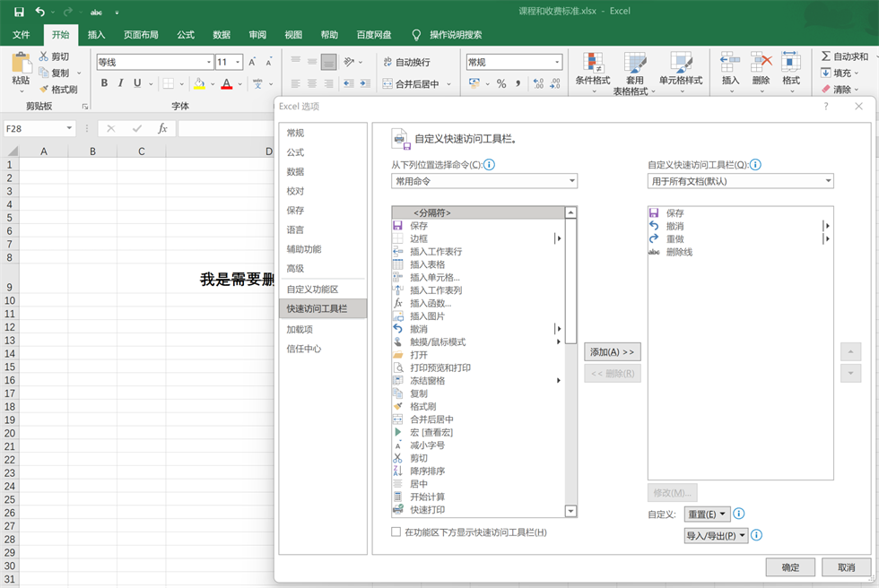Click the Format Painter brush icon
Viewport: 879px width, 588px height.
point(45,90)
